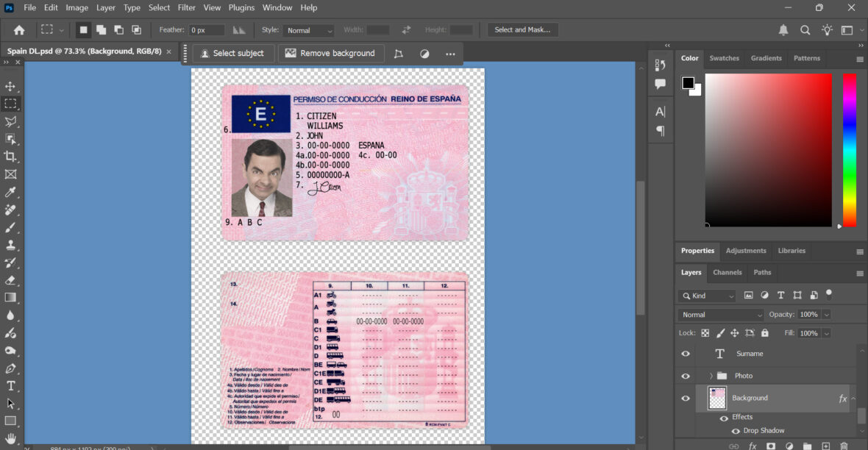
Task: Select the Dodge tool
Action: pos(10,351)
